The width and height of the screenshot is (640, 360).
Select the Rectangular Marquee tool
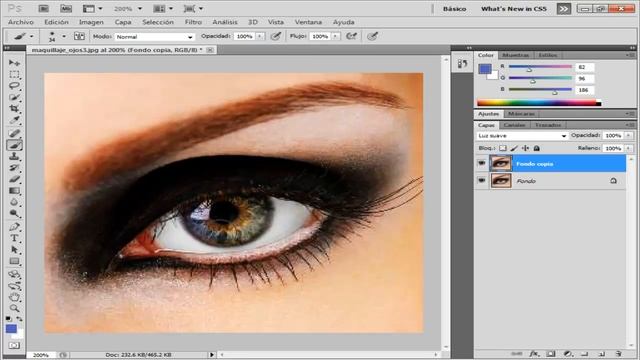tap(14, 74)
